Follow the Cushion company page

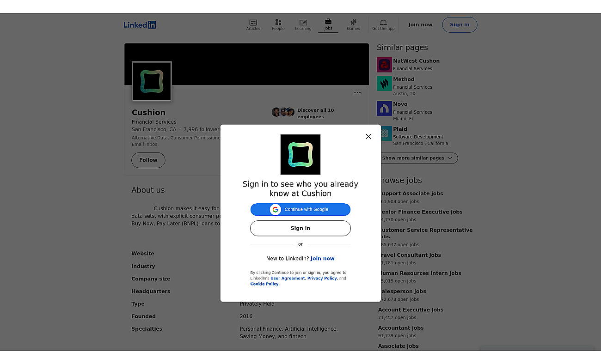point(148,160)
